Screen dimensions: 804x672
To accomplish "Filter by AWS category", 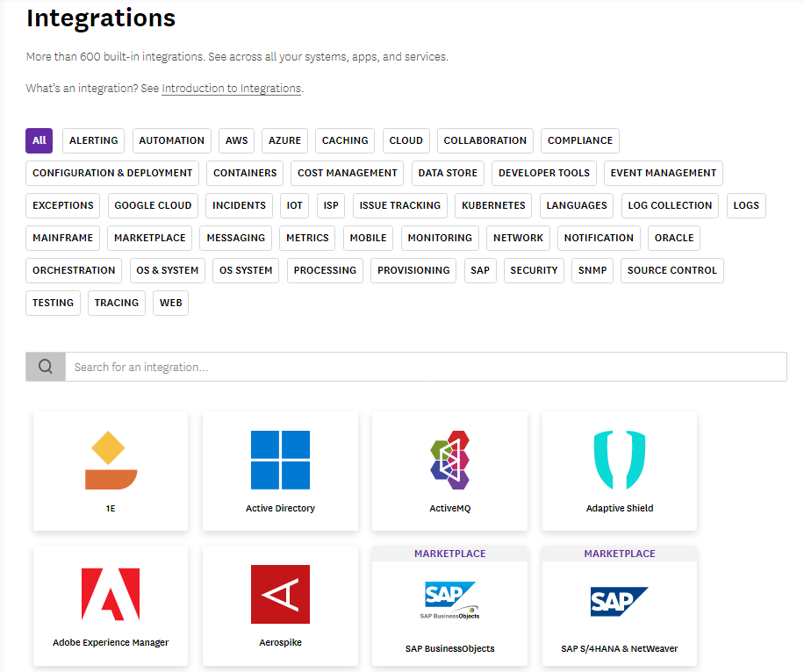I will click(236, 140).
